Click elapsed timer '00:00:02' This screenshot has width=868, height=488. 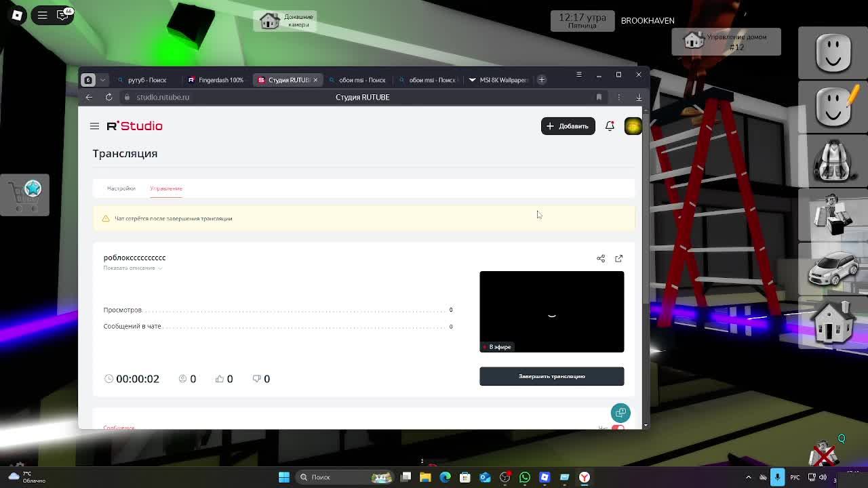[138, 379]
